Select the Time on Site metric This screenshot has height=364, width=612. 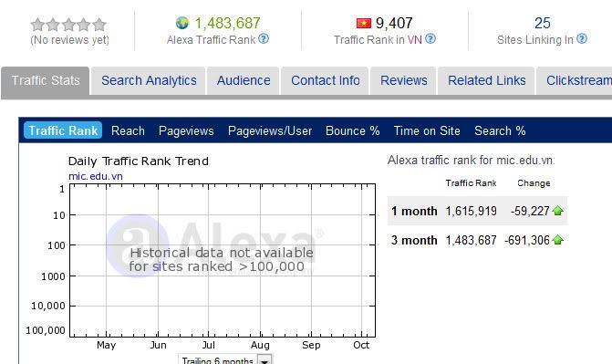[427, 130]
